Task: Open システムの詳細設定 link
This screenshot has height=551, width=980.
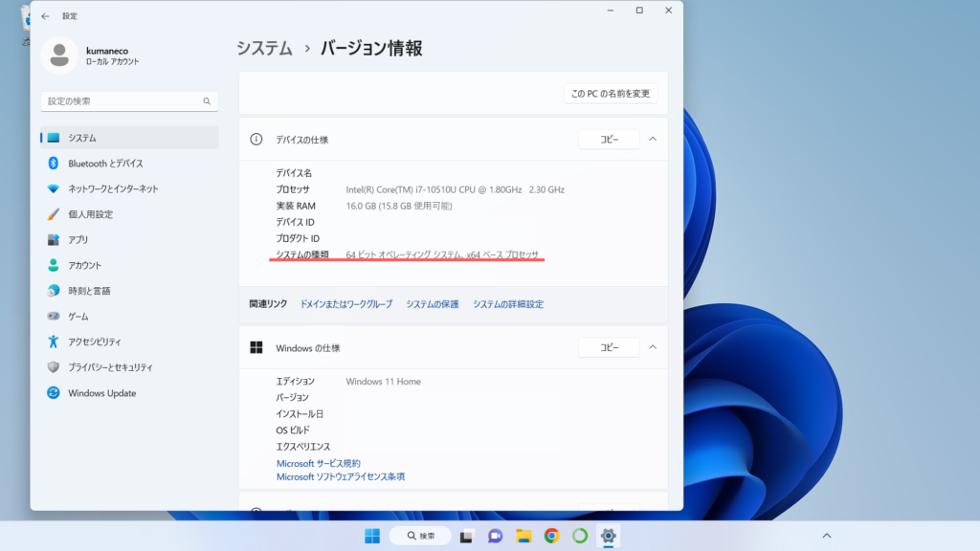Action: click(508, 304)
